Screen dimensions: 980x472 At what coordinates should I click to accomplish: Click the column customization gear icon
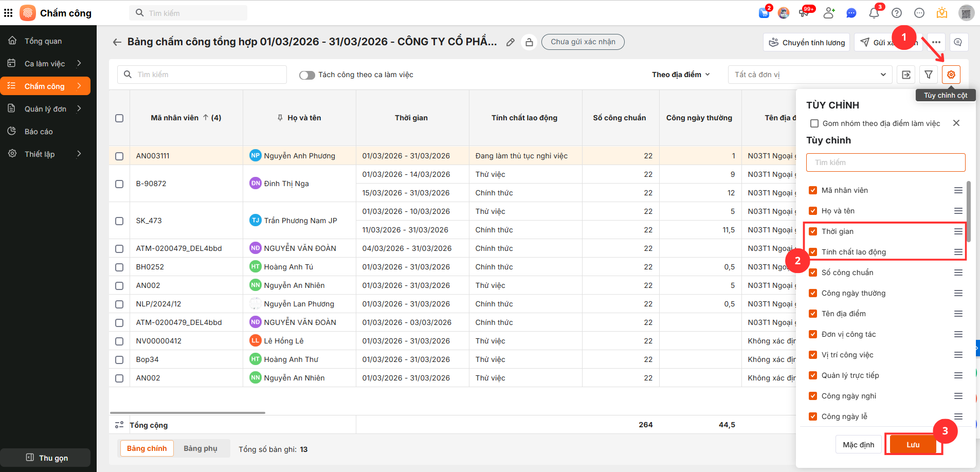coord(951,75)
